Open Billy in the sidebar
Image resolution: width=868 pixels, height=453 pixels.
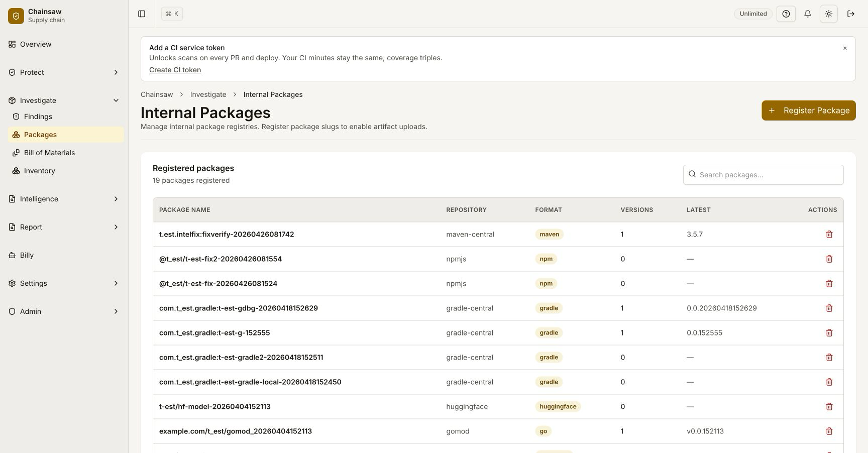pos(64,255)
